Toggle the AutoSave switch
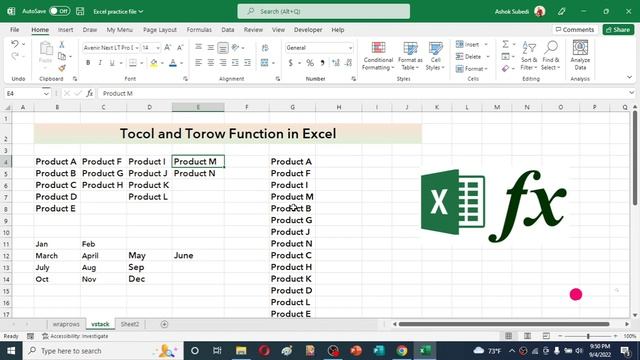 [x=59, y=11]
